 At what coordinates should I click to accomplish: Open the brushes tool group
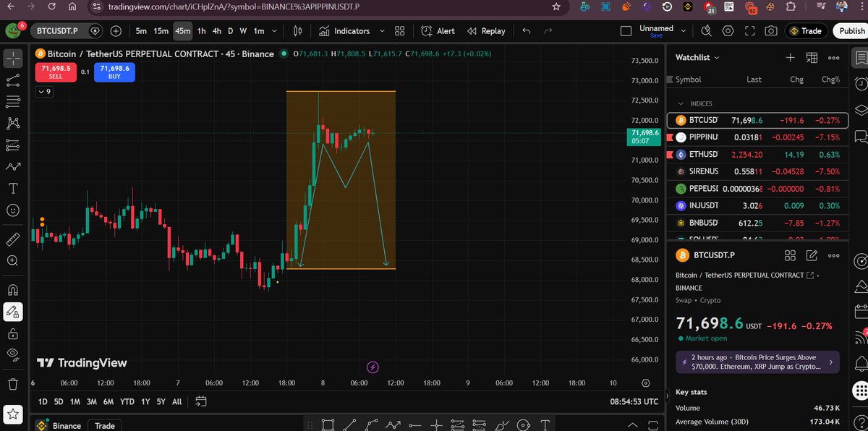pos(13,167)
